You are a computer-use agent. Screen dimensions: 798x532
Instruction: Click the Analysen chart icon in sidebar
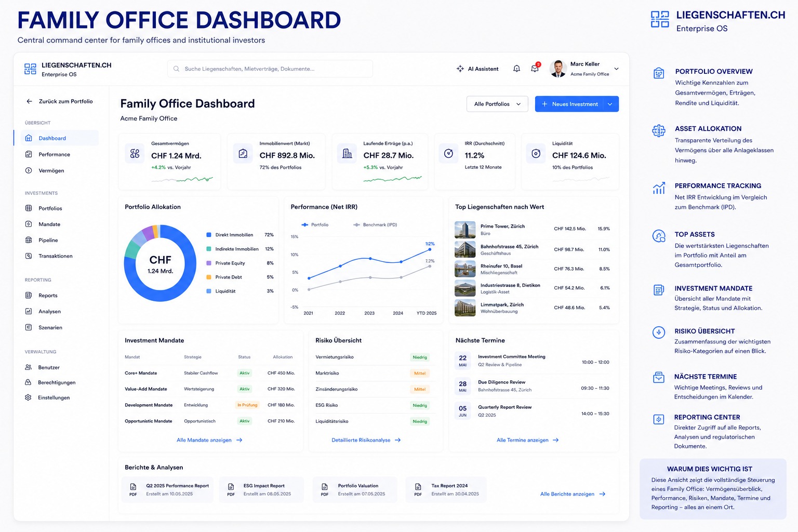click(x=29, y=311)
